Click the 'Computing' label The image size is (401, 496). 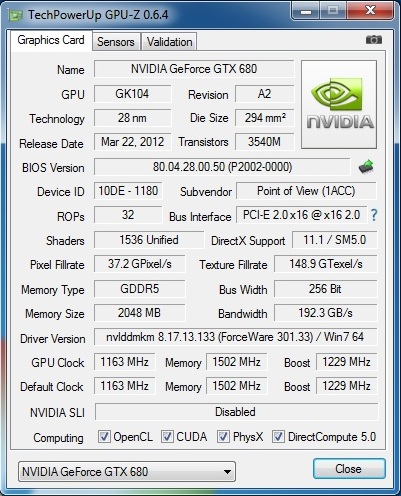[58, 438]
